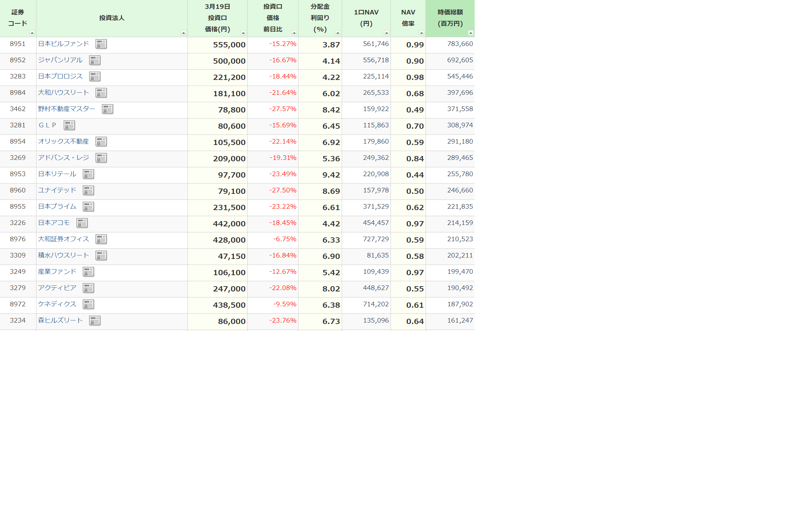Screen dimensions: 798x532
Task: Open news icon beside 日本ビルファンド
Action: pos(101,44)
